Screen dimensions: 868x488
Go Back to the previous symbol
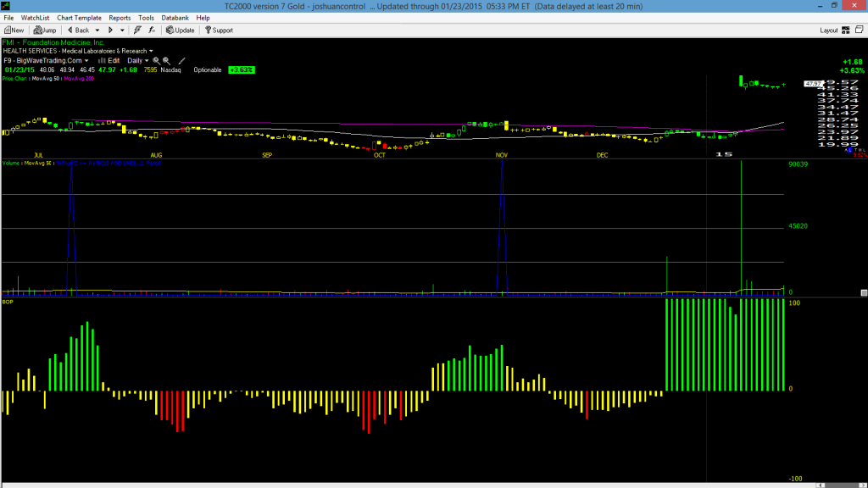[x=78, y=30]
